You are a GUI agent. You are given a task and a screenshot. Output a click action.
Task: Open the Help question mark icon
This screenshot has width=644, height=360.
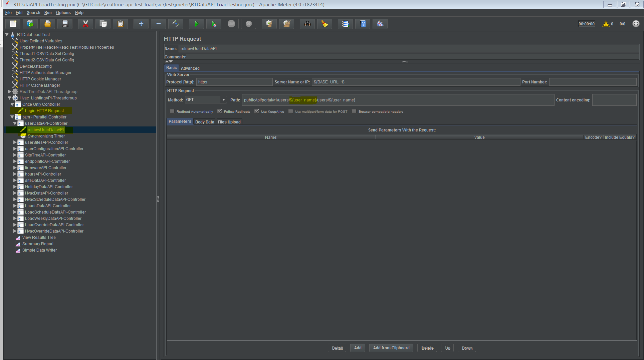363,24
